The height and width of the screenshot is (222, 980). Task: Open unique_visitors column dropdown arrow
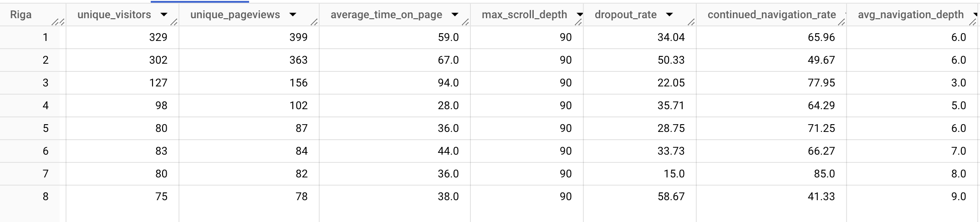point(163,15)
